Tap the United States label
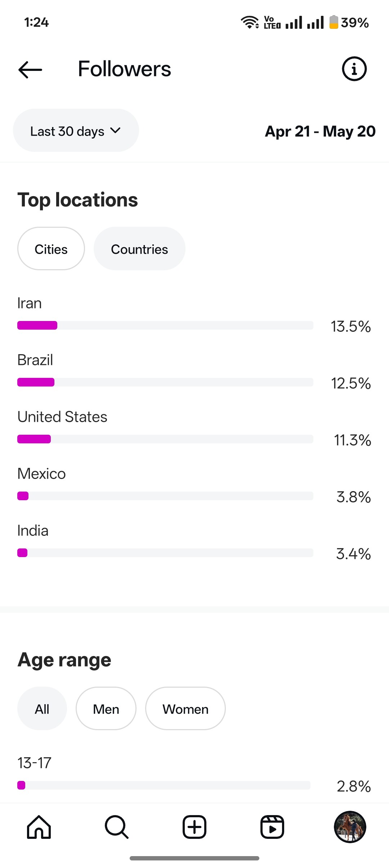 [62, 417]
